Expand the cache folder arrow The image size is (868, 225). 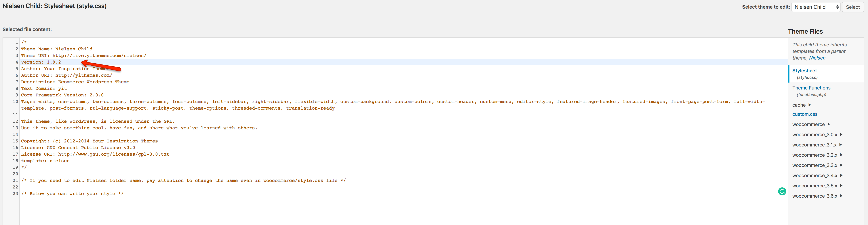pyautogui.click(x=810, y=105)
